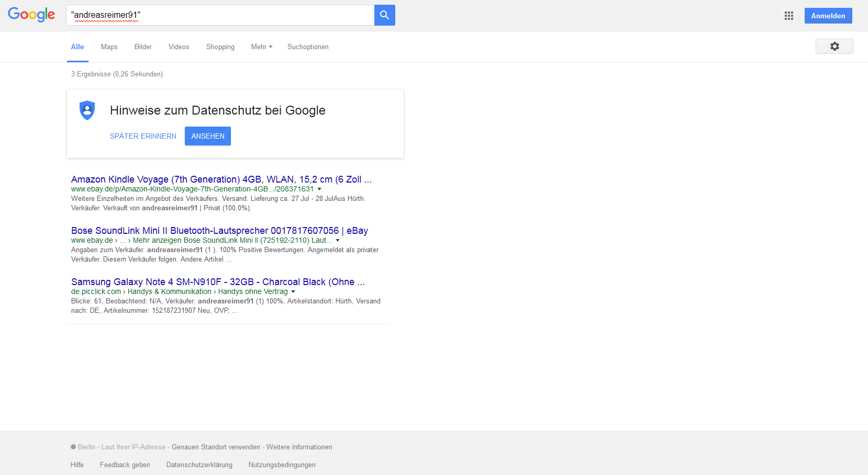Open the Google apps grid icon
This screenshot has height=475, width=868.
789,16
